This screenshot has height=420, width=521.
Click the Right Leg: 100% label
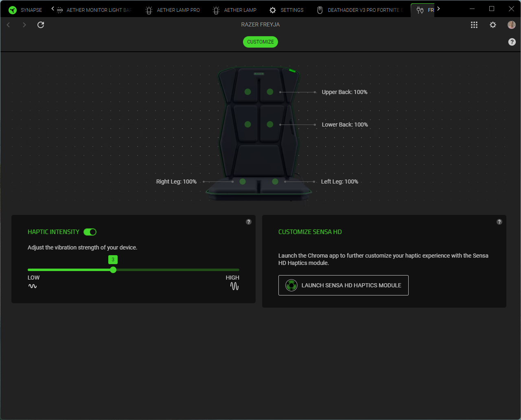[x=176, y=182]
